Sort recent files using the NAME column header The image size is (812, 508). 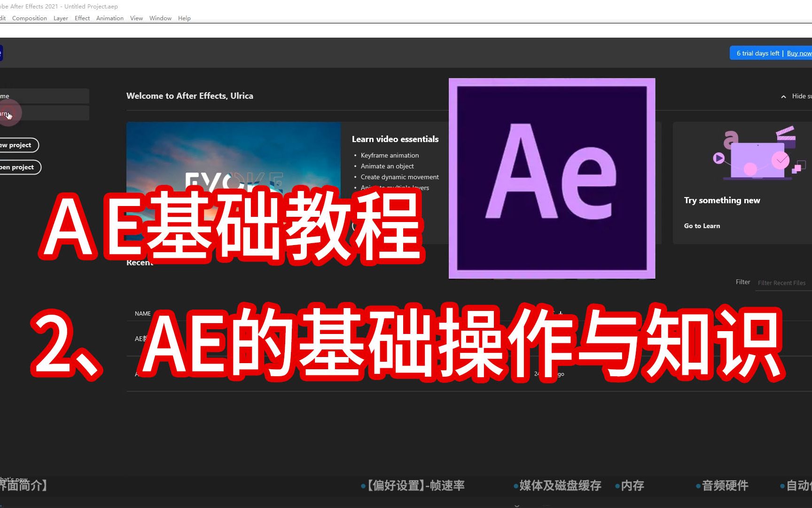(x=142, y=313)
